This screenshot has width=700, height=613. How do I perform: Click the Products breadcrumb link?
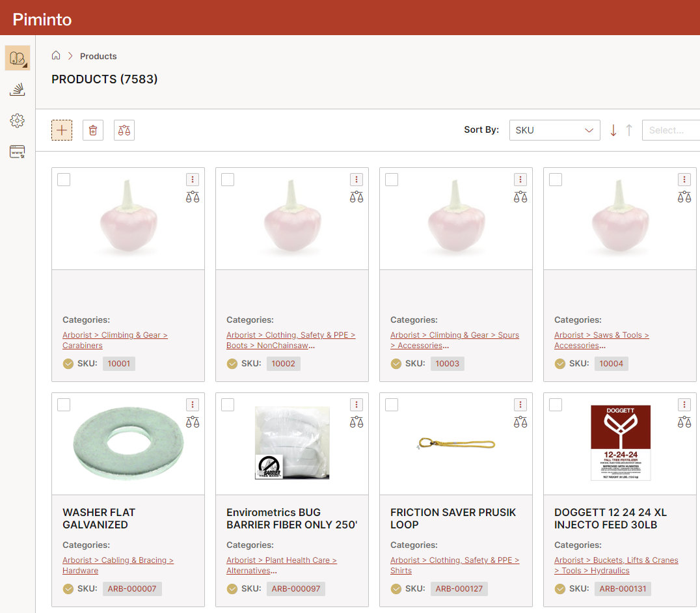tap(98, 56)
